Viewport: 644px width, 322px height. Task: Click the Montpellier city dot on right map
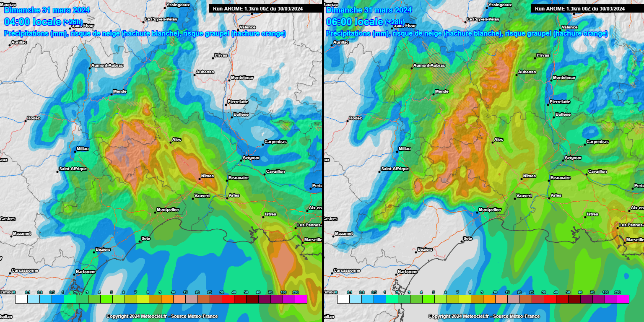tap(477, 213)
